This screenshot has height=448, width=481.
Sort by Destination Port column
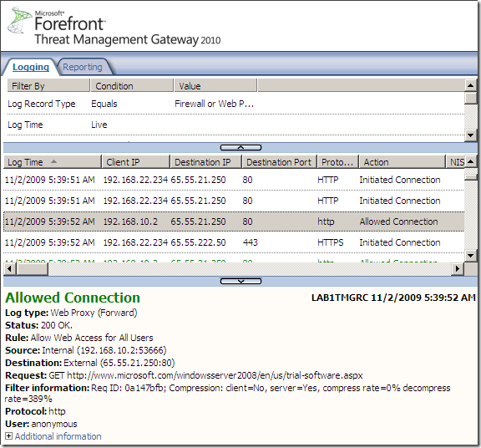point(279,162)
